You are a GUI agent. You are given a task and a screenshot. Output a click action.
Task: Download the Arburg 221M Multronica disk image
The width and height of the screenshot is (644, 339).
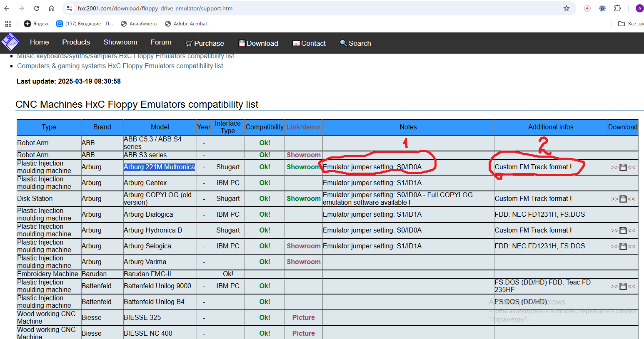pyautogui.click(x=623, y=167)
